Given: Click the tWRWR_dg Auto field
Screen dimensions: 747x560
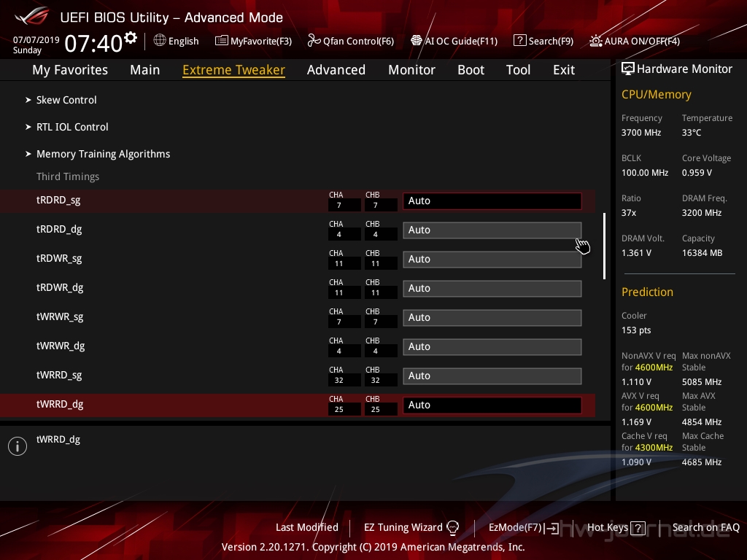Looking at the screenshot, I should pos(492,346).
